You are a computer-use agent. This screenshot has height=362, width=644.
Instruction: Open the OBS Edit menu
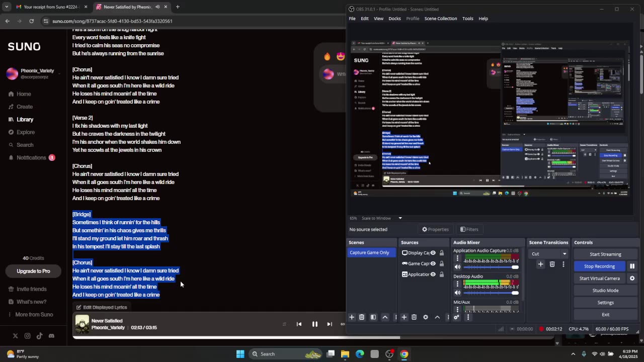point(365,19)
